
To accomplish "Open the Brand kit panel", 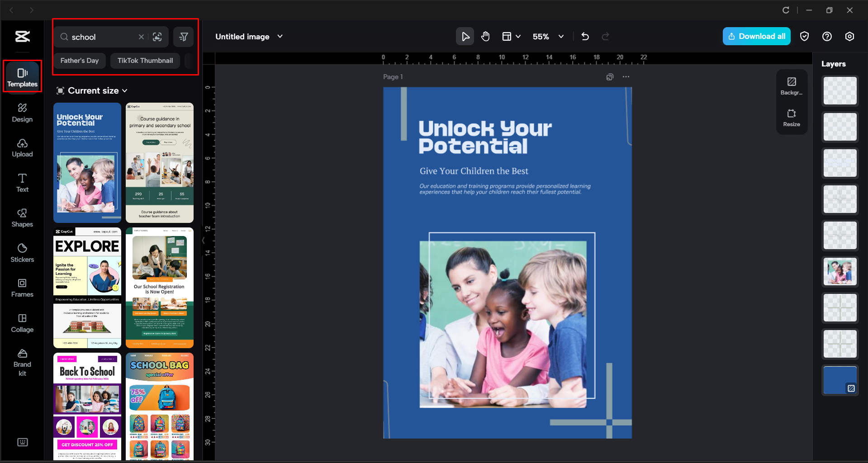I will [x=22, y=361].
